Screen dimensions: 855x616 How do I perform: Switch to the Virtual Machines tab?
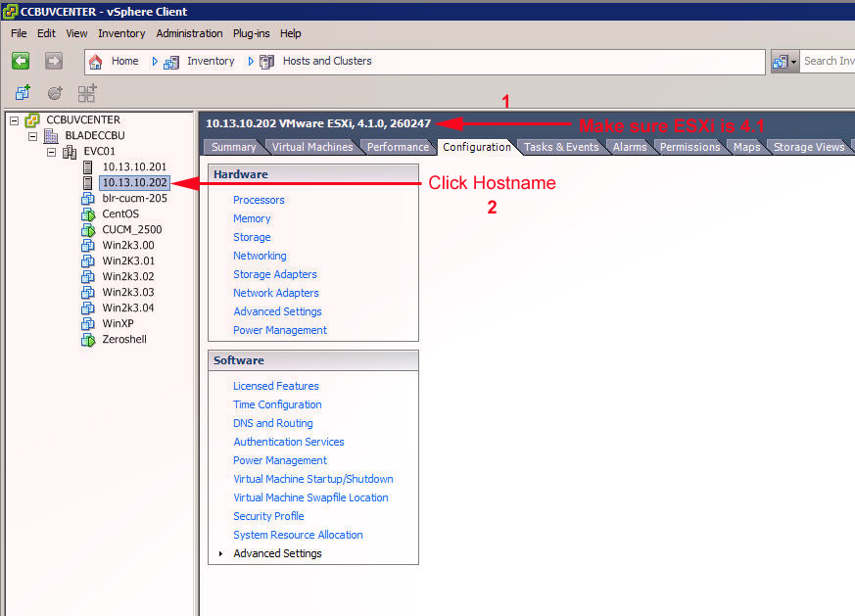311,147
